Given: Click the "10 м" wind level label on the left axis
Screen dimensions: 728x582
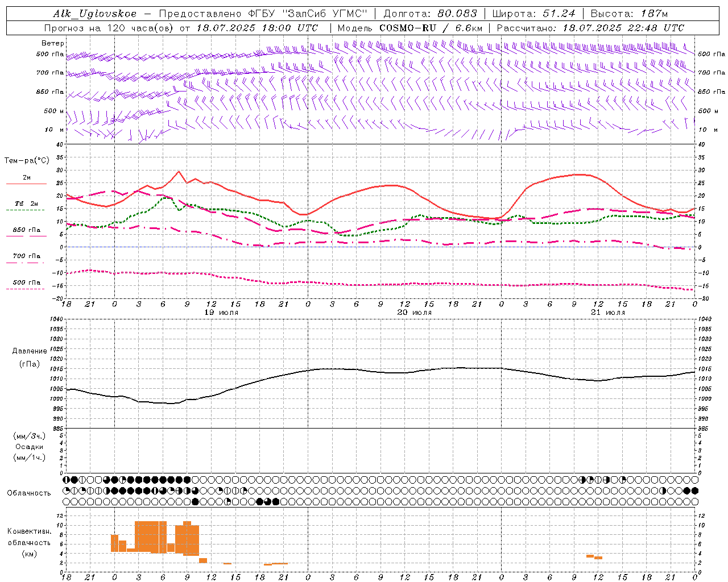Looking at the screenshot, I should (55, 130).
